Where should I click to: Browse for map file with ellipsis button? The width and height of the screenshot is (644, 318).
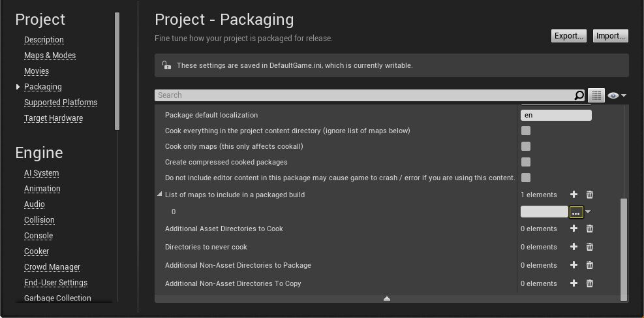[576, 212]
